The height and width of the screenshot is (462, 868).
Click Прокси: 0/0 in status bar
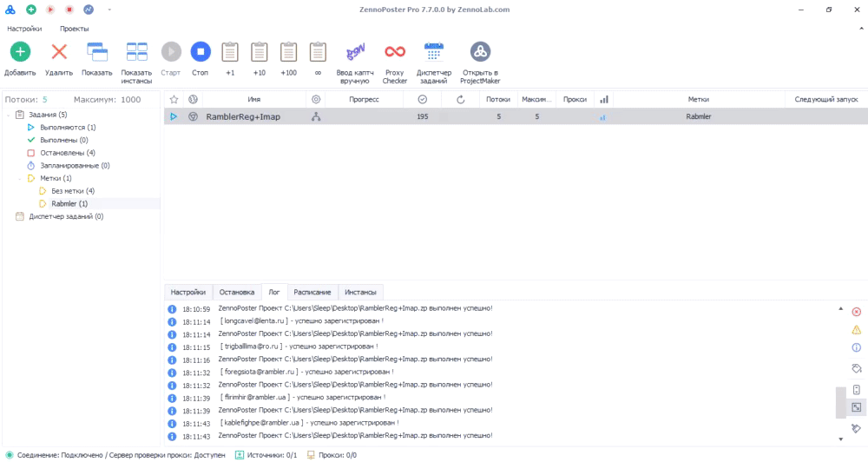[x=332, y=455]
